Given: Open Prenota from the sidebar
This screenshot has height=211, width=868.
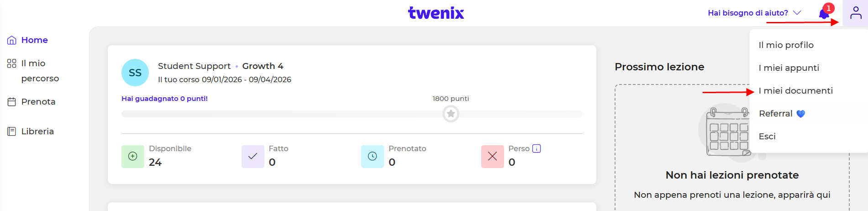Looking at the screenshot, I should tap(38, 101).
